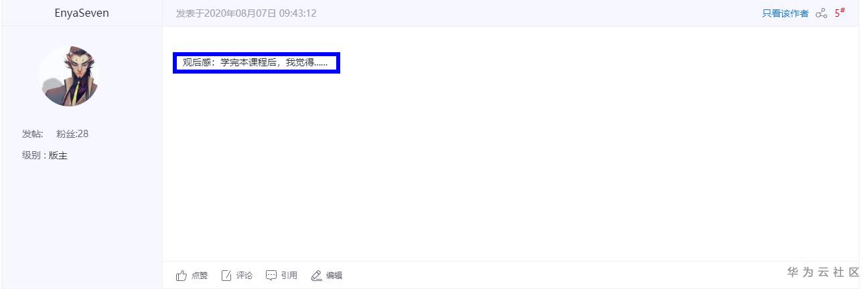This screenshot has width=868, height=289.
Task: Filter posts with 只看该作者 link
Action: pyautogui.click(x=785, y=13)
